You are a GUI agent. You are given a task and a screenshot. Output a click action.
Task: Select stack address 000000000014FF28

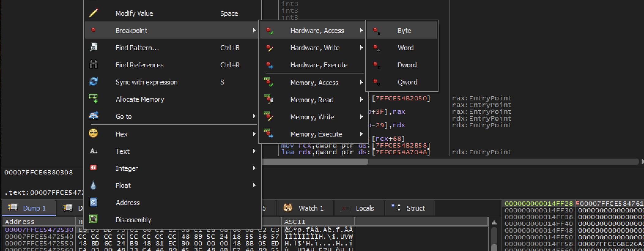coord(539,204)
